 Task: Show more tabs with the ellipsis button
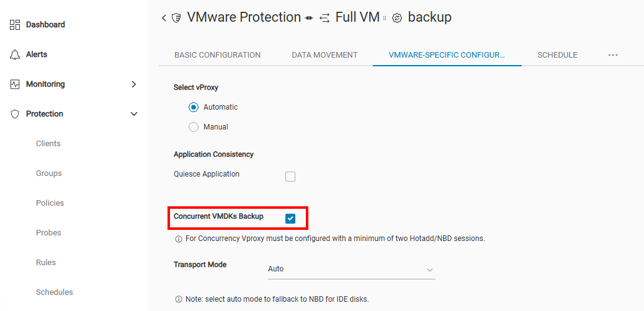[613, 55]
